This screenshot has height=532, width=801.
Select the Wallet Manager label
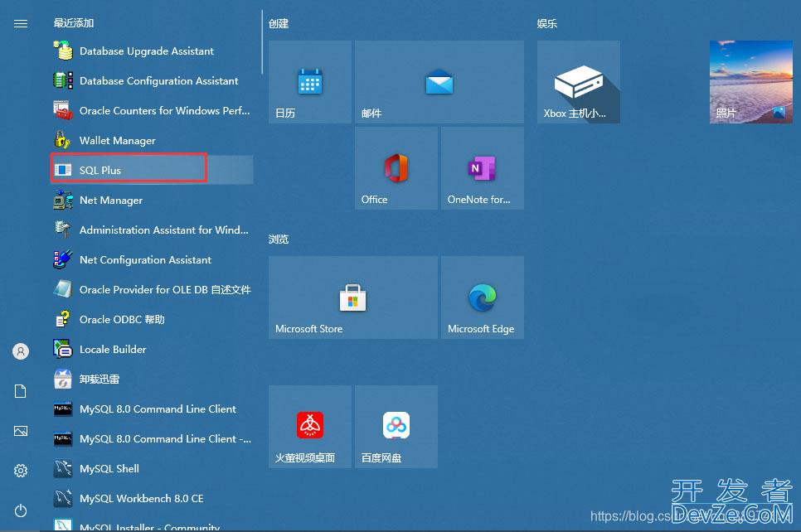(118, 140)
